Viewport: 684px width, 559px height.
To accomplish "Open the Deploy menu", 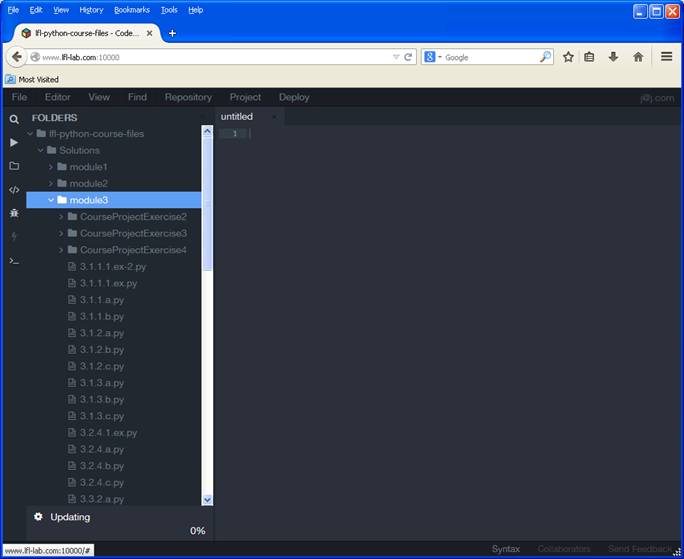I will pyautogui.click(x=294, y=97).
